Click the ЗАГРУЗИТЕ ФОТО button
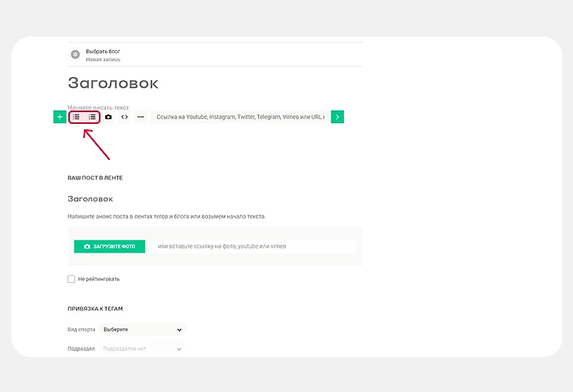 click(x=110, y=246)
